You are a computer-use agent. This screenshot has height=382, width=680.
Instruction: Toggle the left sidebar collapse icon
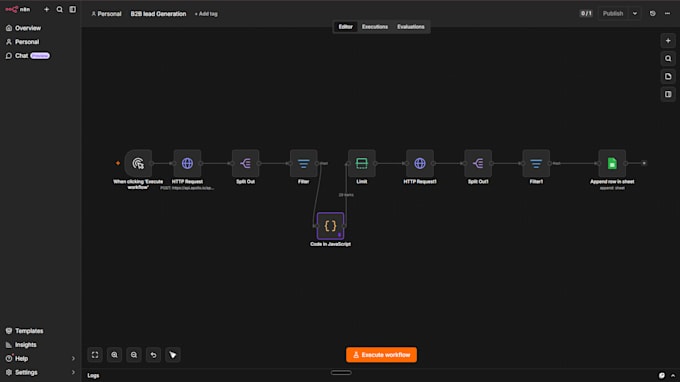coord(72,9)
